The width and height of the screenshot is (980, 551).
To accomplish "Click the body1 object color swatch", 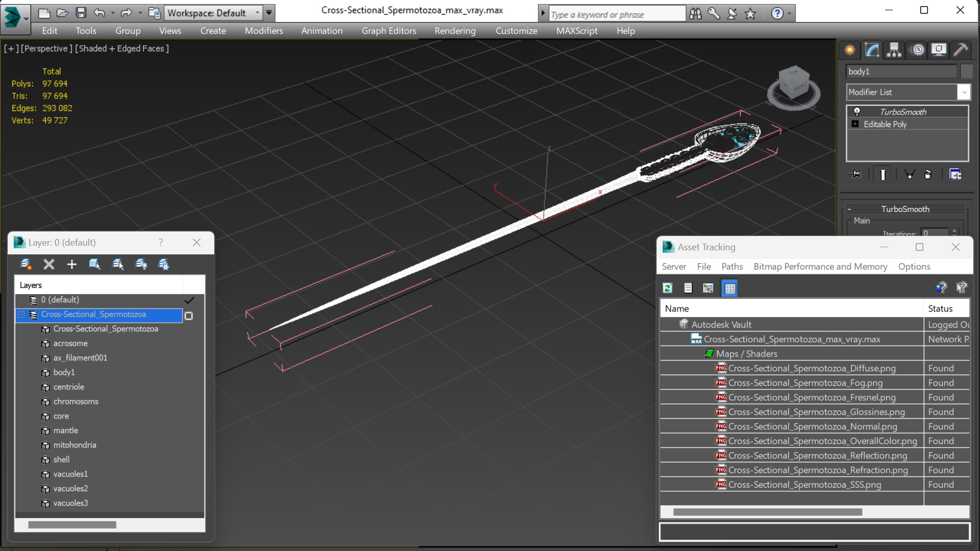I will (966, 71).
